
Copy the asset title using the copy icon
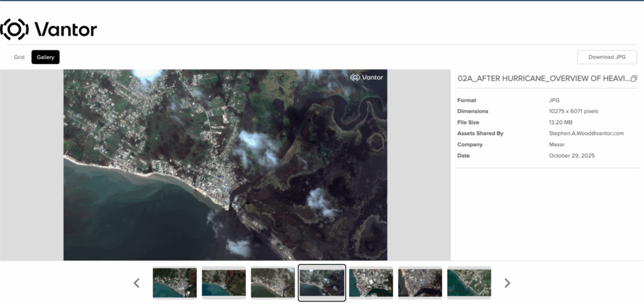pos(634,79)
